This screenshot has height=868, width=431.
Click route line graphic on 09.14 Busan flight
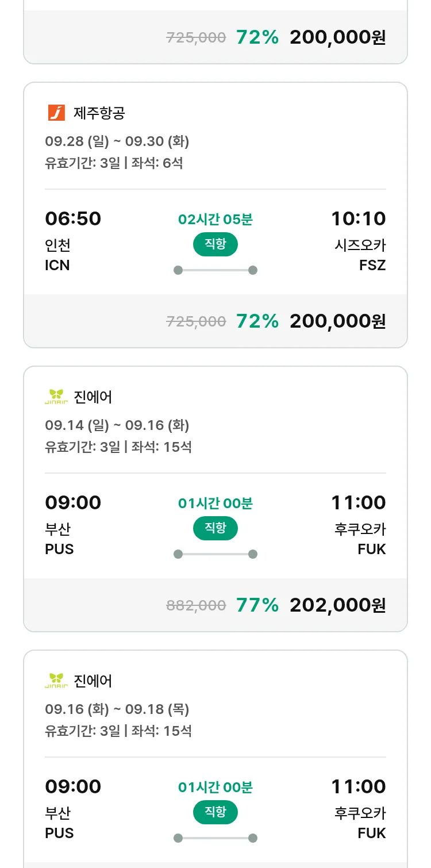click(215, 554)
